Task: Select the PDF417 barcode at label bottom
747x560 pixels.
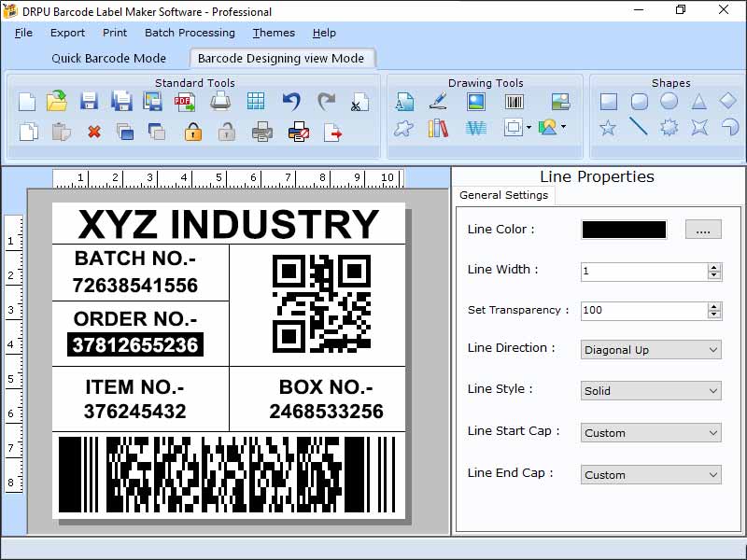Action: click(227, 474)
